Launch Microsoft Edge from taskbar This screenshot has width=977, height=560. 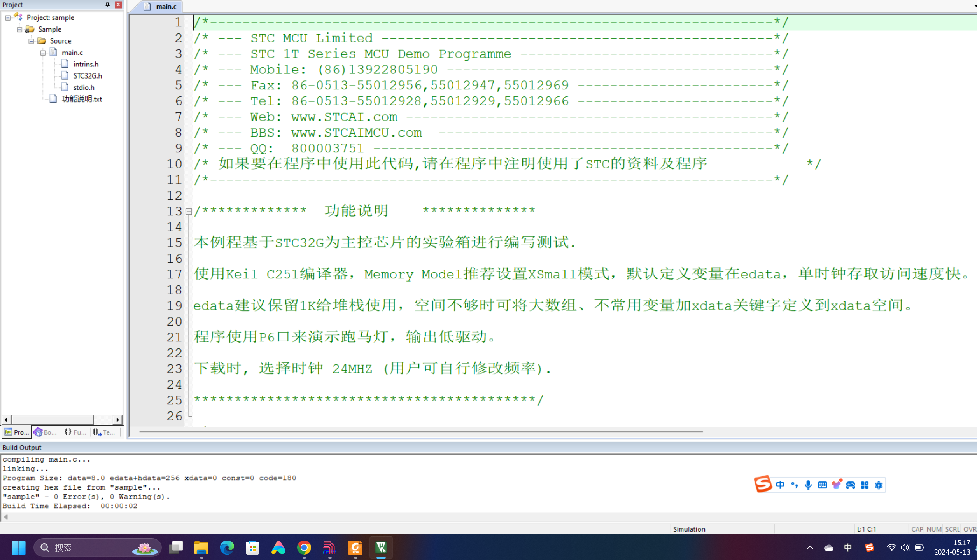click(x=227, y=548)
